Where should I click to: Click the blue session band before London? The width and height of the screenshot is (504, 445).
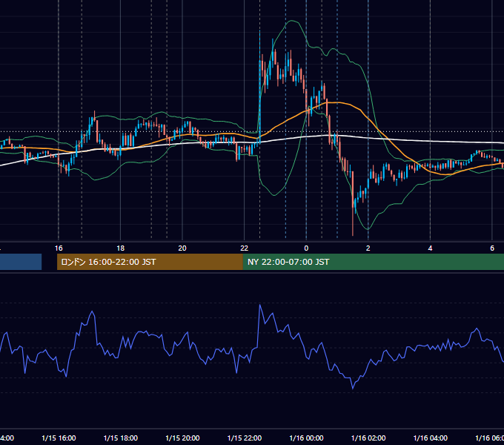point(21,262)
